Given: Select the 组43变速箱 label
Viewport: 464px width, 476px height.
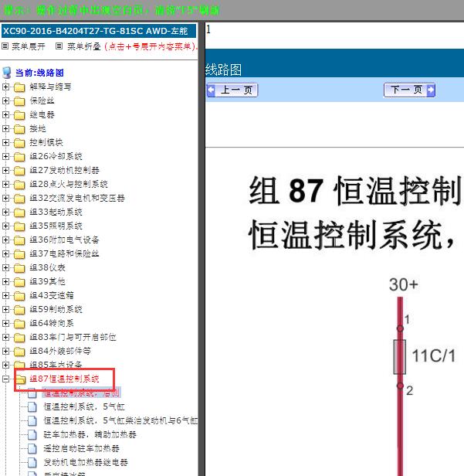Looking at the screenshot, I should (52, 296).
